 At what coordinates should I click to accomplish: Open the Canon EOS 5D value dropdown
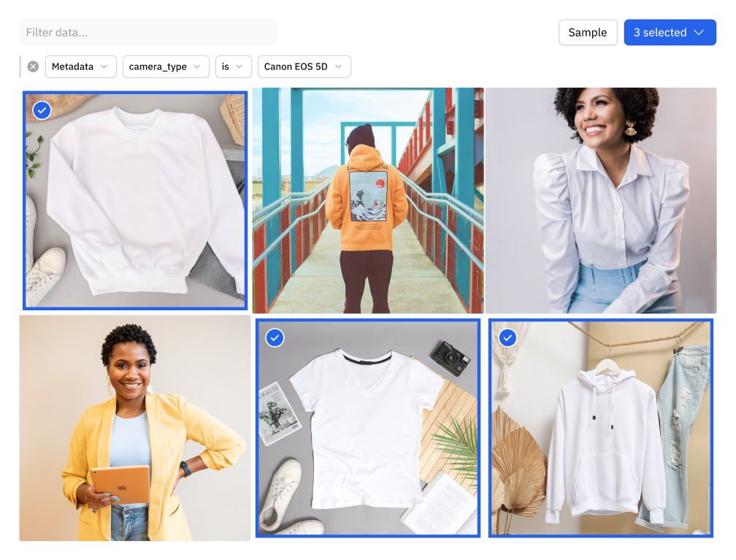coord(304,66)
